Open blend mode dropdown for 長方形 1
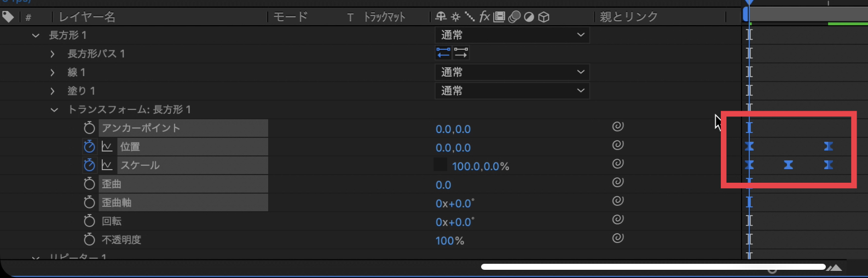The height and width of the screenshot is (278, 868). click(x=512, y=35)
